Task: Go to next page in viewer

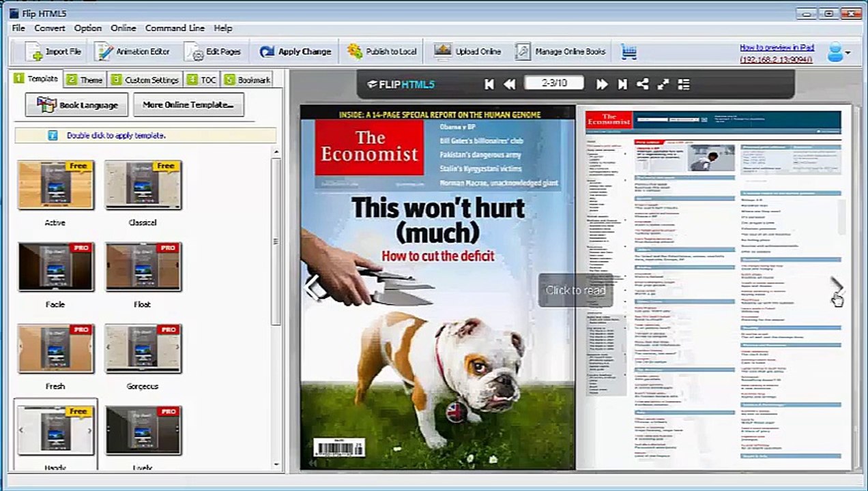Action: (x=602, y=84)
